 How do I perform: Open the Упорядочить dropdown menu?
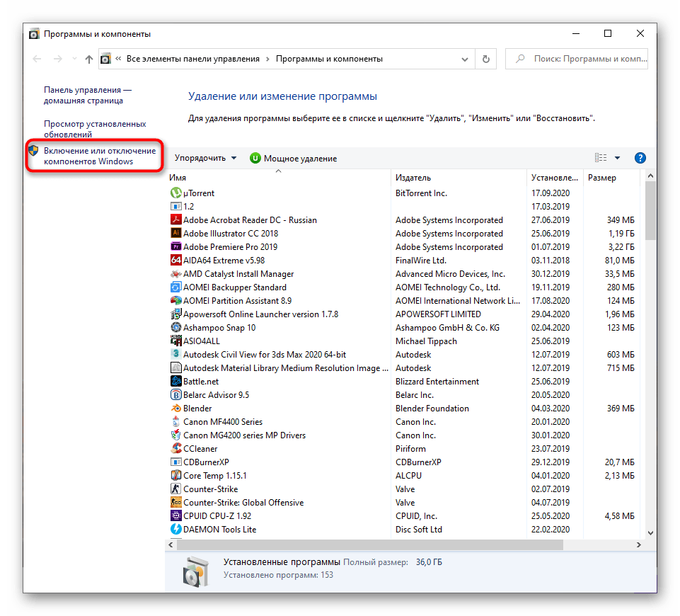point(205,158)
